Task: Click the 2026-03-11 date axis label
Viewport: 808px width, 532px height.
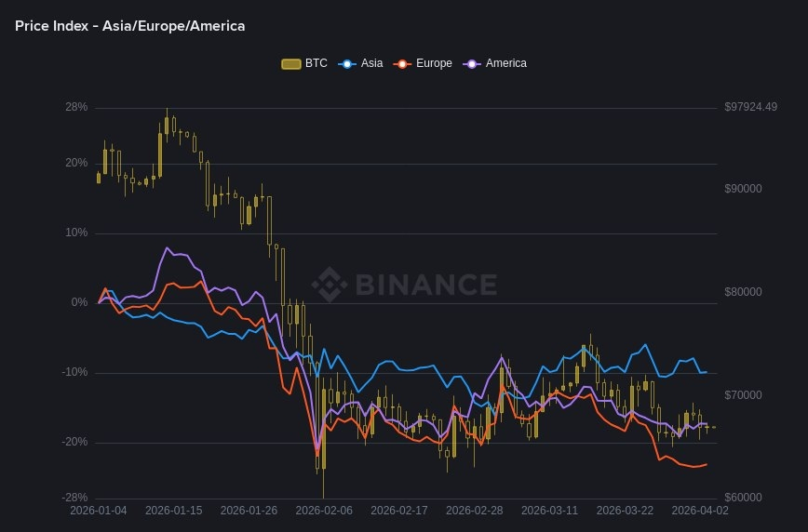Action: 549,510
